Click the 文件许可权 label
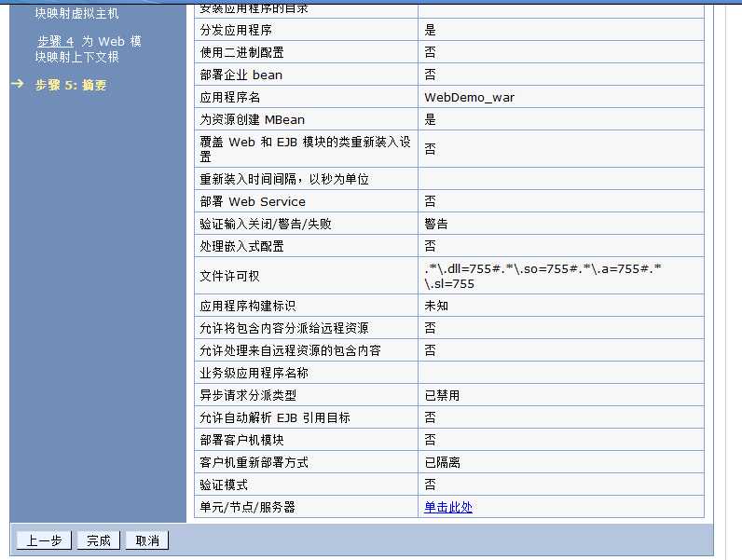The image size is (742, 560). 229,276
